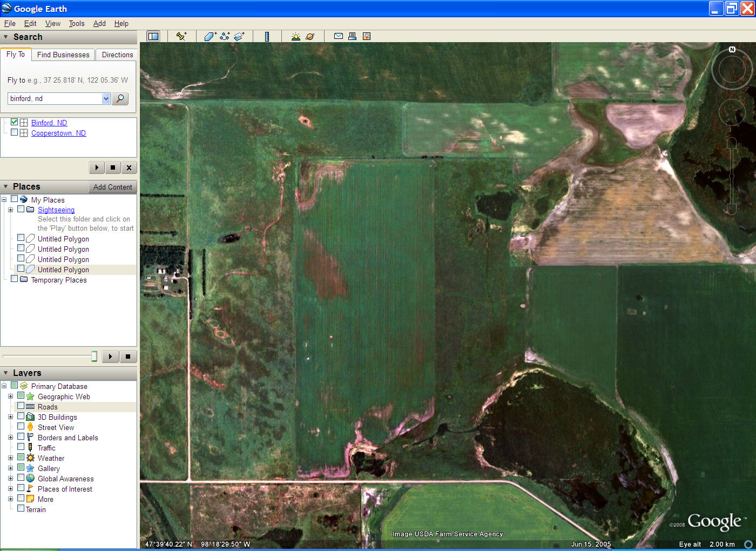This screenshot has height=551, width=756.
Task: Open the Binford, ND result link
Action: (49, 123)
